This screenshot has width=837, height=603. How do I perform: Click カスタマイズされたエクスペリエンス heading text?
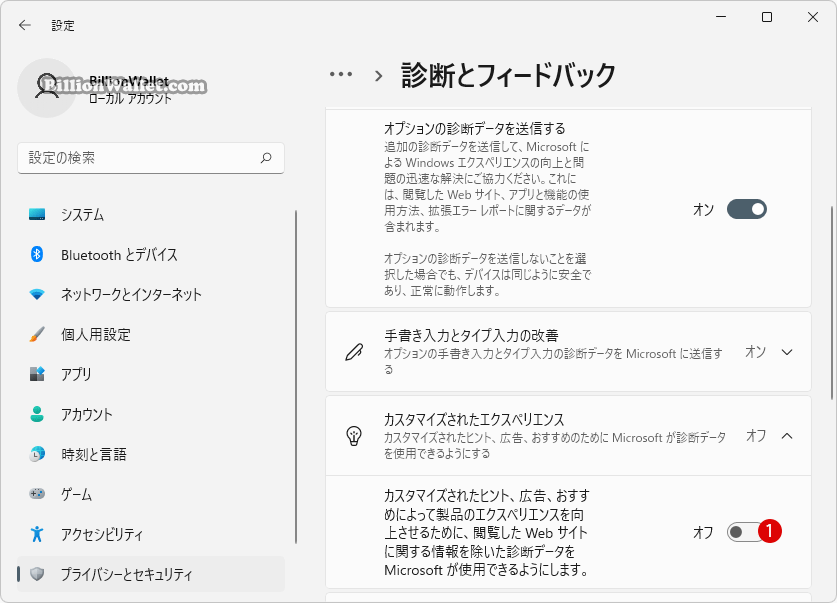point(474,419)
